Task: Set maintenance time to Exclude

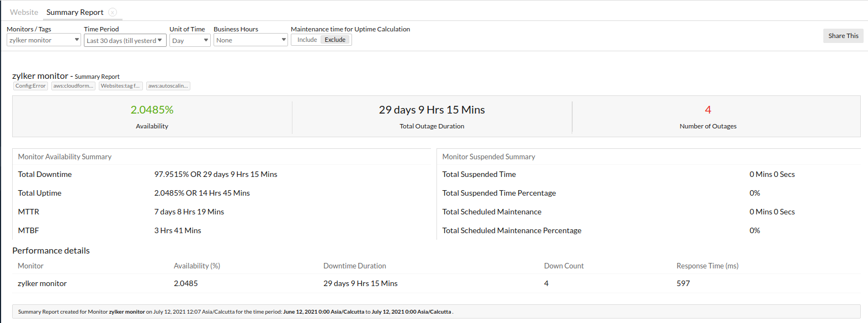Action: 335,40
